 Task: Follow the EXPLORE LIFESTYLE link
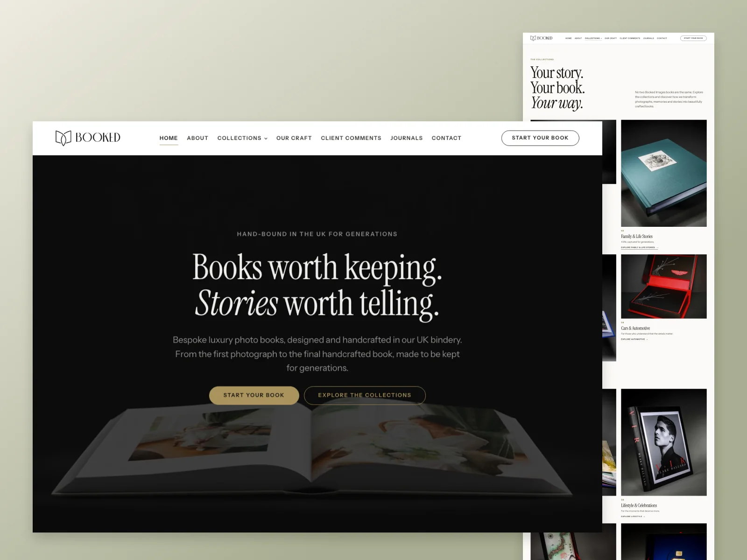point(633,517)
